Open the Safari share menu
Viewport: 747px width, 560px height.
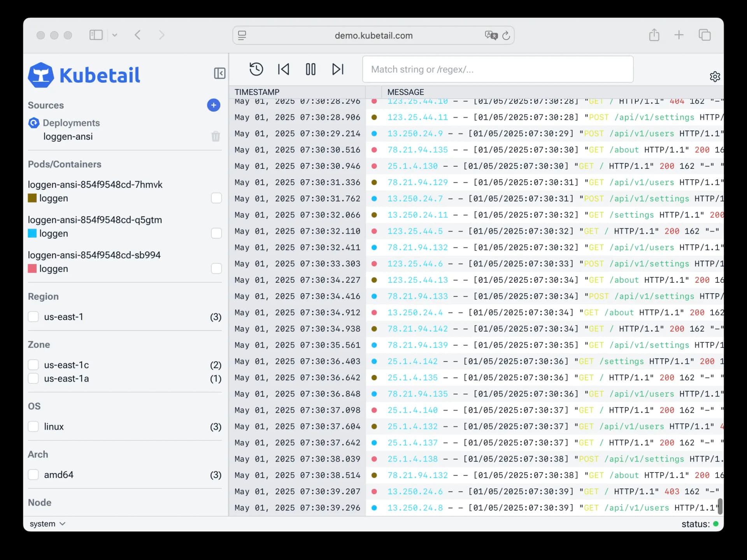pos(654,35)
